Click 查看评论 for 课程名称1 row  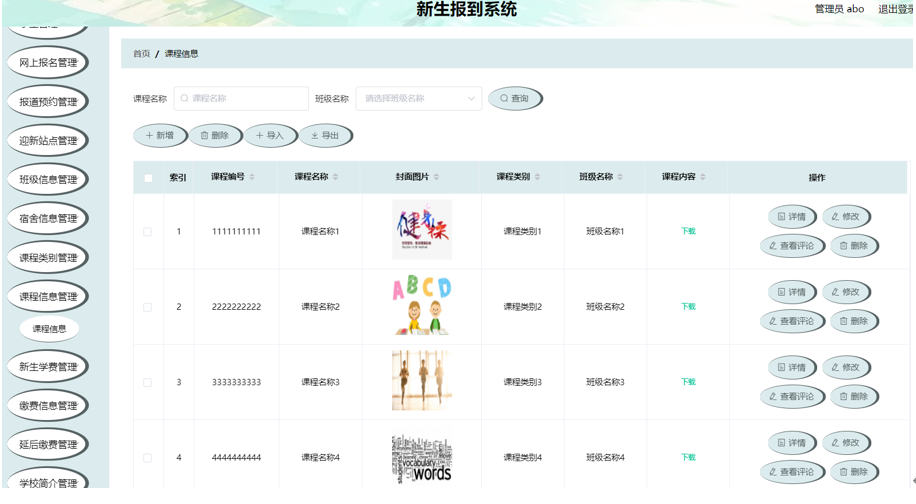pyautogui.click(x=792, y=246)
